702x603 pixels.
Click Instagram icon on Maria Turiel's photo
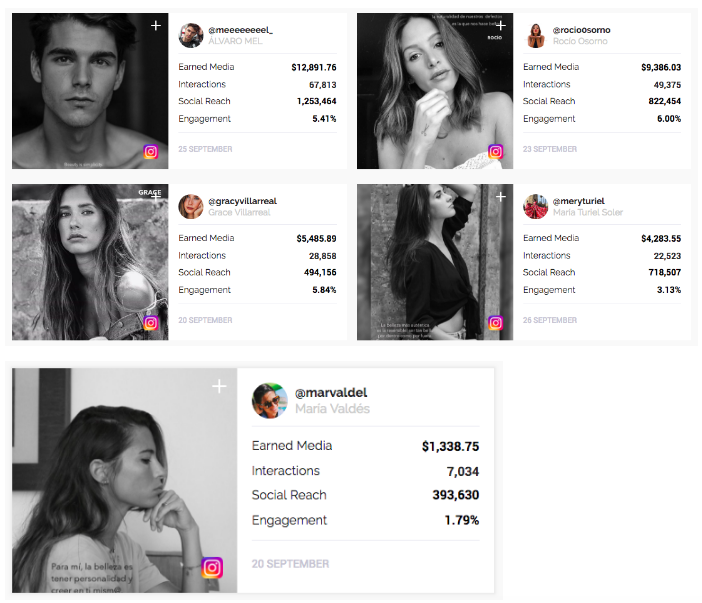pos(496,323)
